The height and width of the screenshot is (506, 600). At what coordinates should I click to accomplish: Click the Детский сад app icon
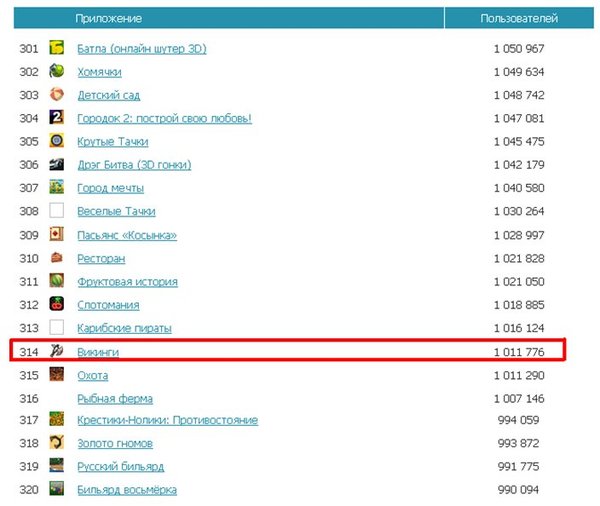point(57,94)
